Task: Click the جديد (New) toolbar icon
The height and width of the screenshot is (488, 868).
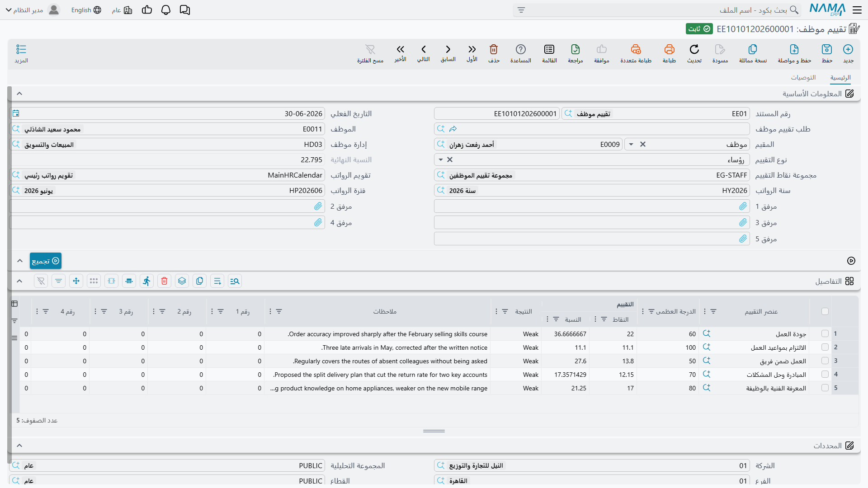Action: [x=848, y=49]
